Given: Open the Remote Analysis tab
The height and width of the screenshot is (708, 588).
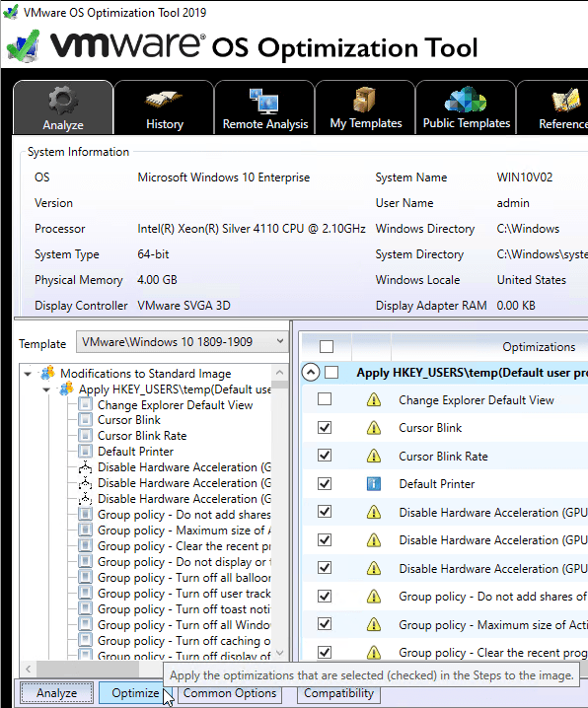Looking at the screenshot, I should (x=264, y=107).
